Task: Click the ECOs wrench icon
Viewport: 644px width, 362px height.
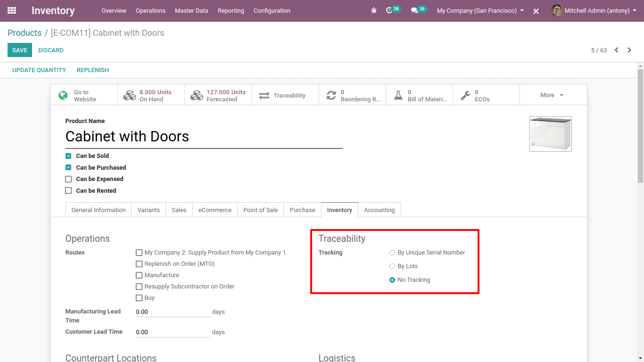Action: 465,95
